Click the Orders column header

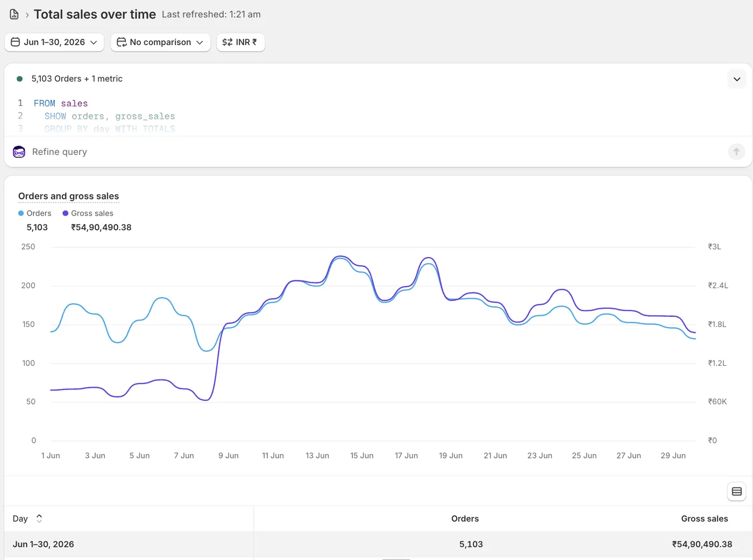pyautogui.click(x=465, y=519)
